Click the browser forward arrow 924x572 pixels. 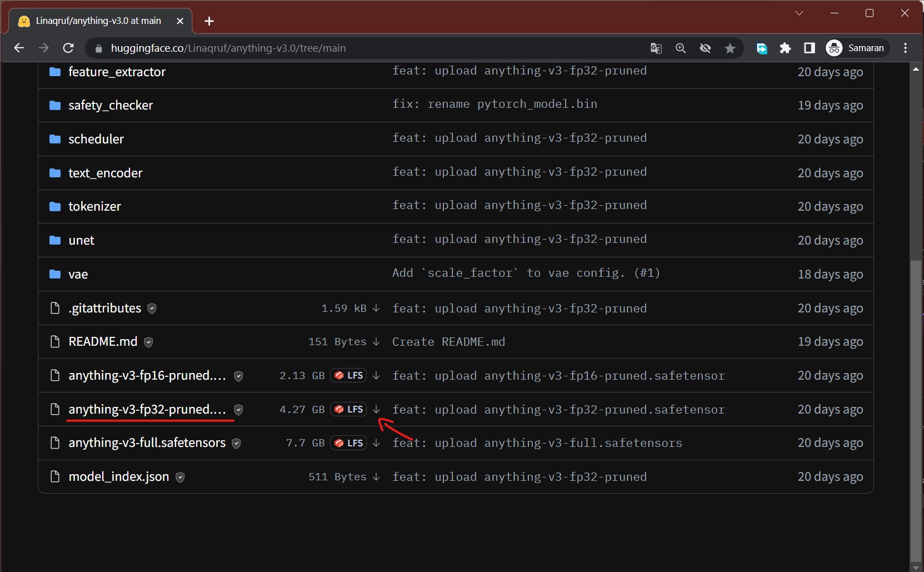point(43,48)
